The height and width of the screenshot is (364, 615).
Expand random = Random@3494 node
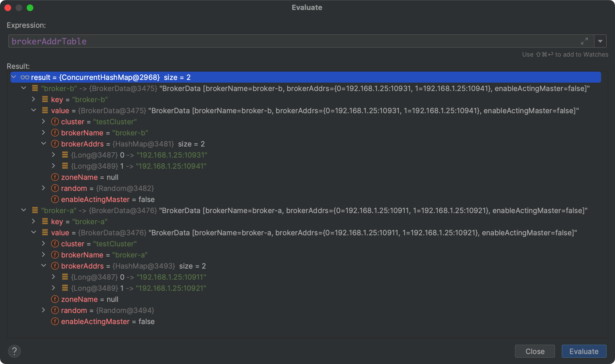44,310
